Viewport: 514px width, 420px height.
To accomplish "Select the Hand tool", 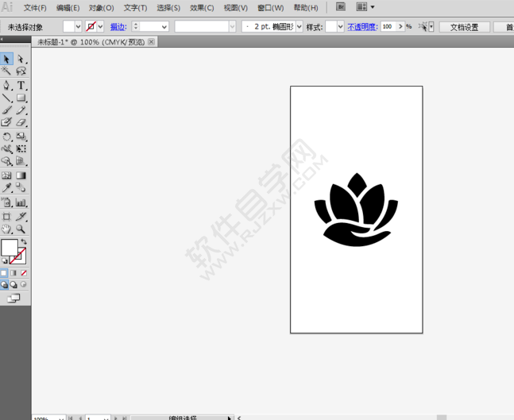I will pos(6,229).
